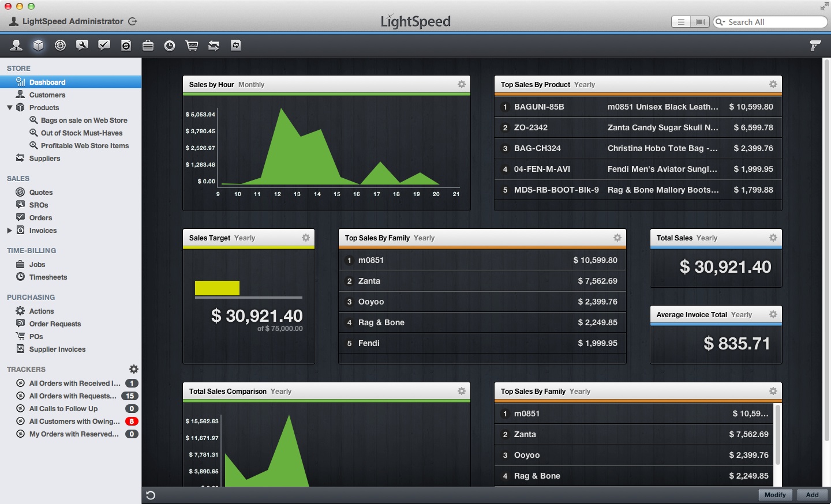Screen dimensions: 831x504
Task: Open Timesheets via the clock toolbar icon
Action: pyautogui.click(x=170, y=46)
